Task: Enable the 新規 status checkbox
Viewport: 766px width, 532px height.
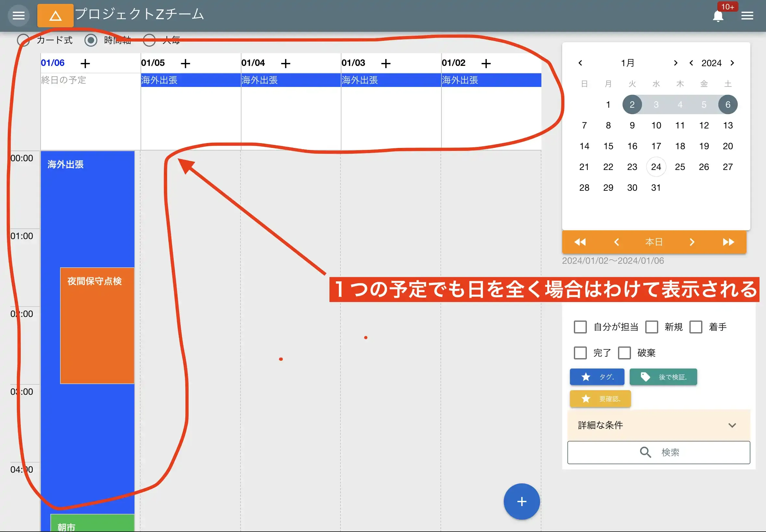Action: coord(651,327)
